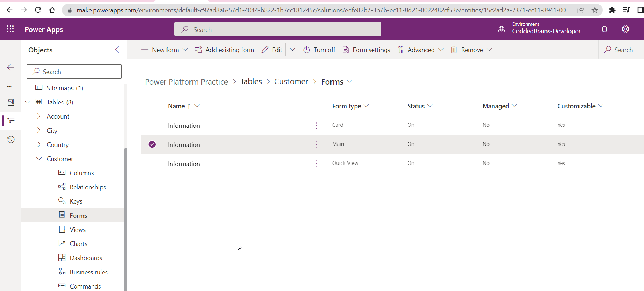Turn off the selected form
The width and height of the screenshot is (644, 291).
(319, 50)
